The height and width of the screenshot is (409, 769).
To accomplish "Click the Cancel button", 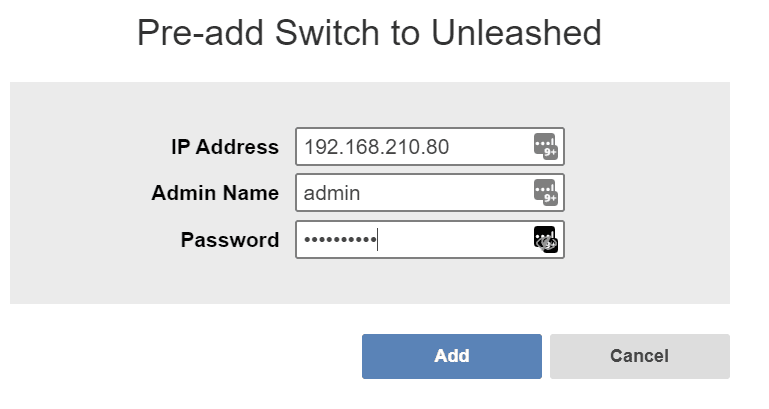I will pyautogui.click(x=640, y=357).
